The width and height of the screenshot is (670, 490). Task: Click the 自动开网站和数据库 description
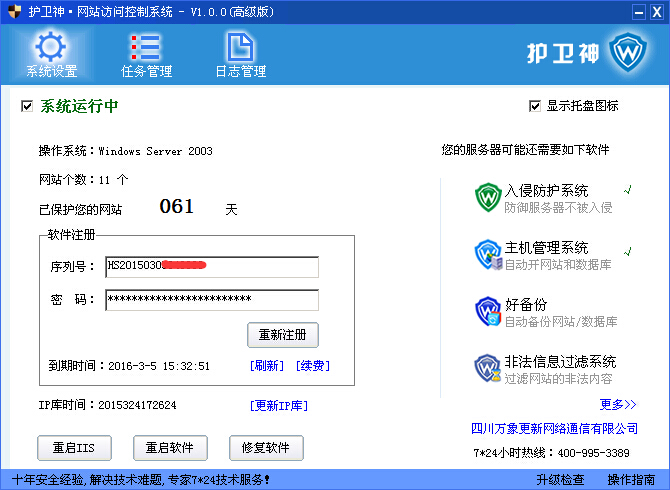point(558,265)
